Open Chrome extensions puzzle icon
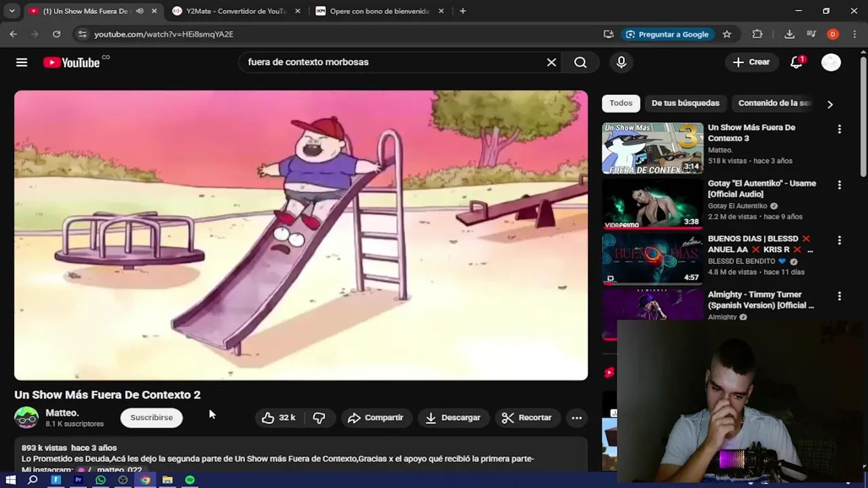The height and width of the screenshot is (488, 868). [757, 34]
